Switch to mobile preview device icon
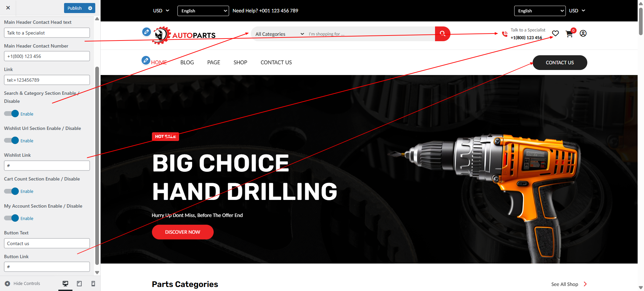This screenshot has width=644, height=291. click(x=93, y=284)
